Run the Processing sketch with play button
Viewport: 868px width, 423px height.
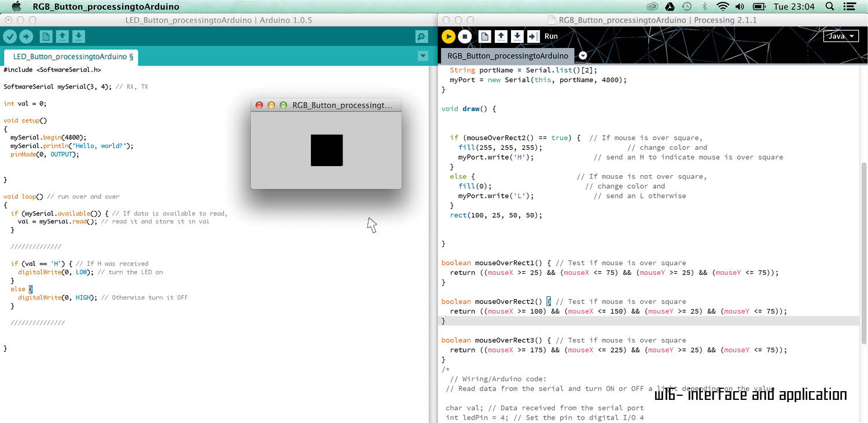click(448, 36)
